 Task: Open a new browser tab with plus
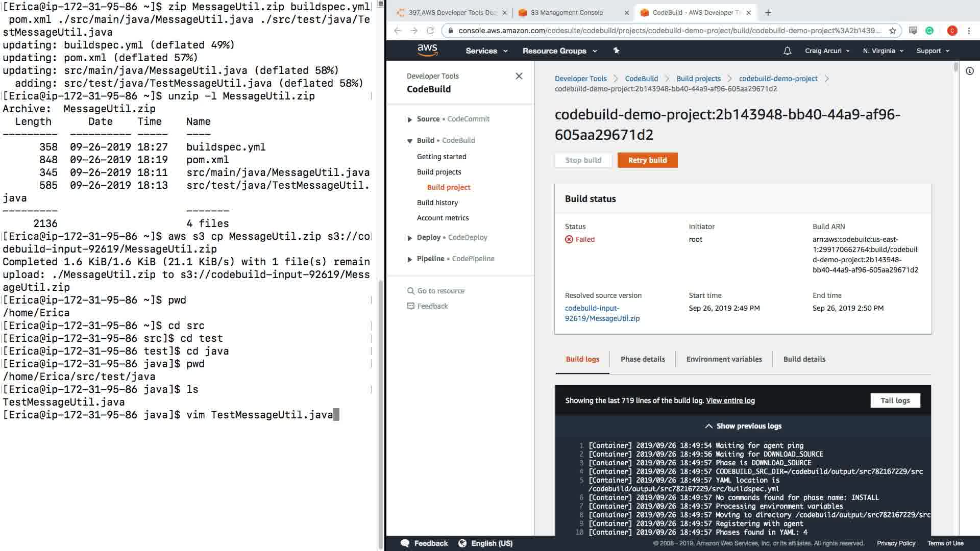pyautogui.click(x=768, y=13)
